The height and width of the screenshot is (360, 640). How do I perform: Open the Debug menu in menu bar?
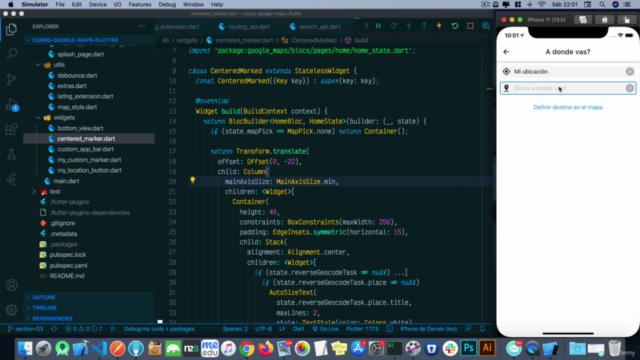tap(167, 4)
